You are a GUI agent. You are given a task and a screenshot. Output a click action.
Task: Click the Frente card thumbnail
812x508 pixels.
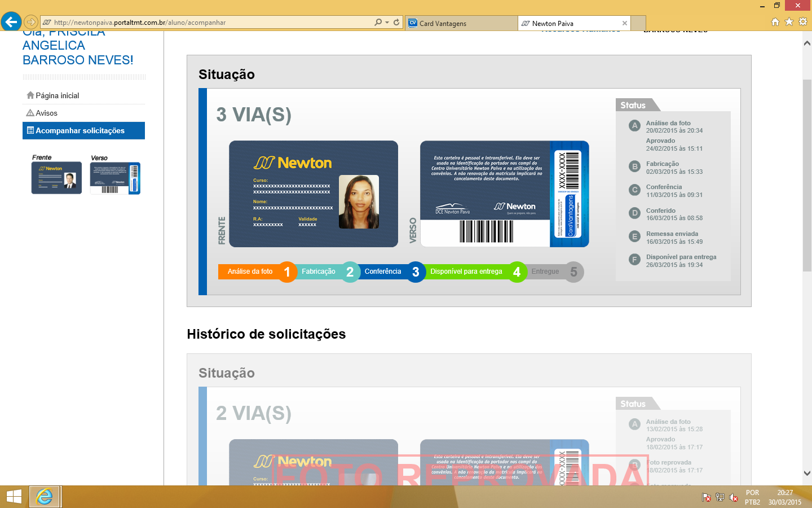pos(56,178)
